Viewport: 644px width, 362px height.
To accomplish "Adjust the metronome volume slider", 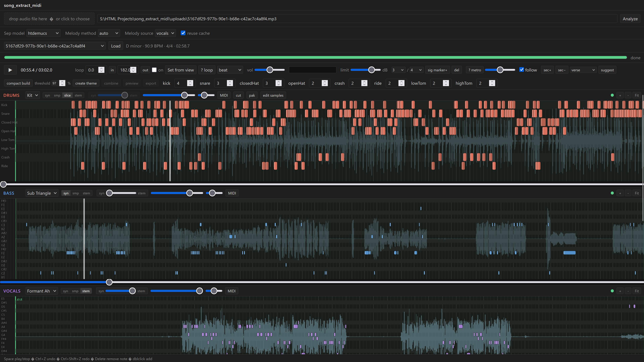I will click(x=500, y=70).
